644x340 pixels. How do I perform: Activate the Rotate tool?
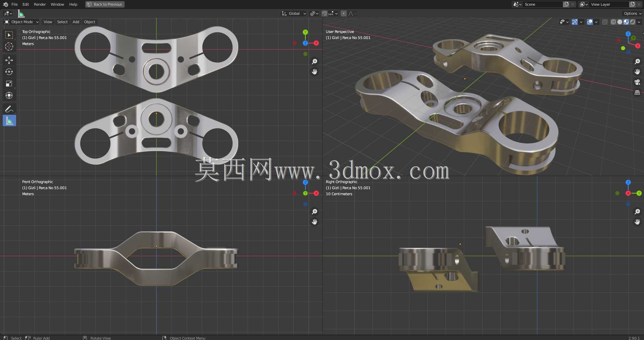click(x=9, y=72)
